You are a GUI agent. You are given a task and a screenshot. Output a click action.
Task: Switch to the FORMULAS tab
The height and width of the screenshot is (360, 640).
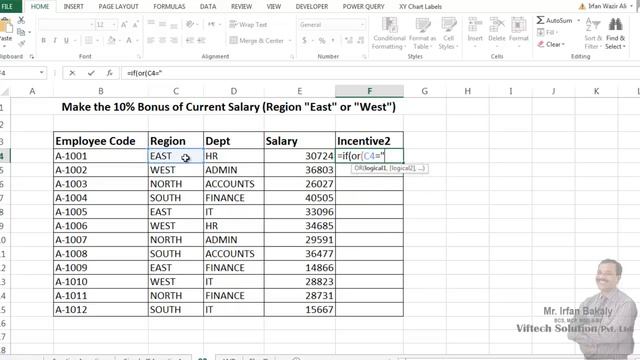[x=169, y=7]
